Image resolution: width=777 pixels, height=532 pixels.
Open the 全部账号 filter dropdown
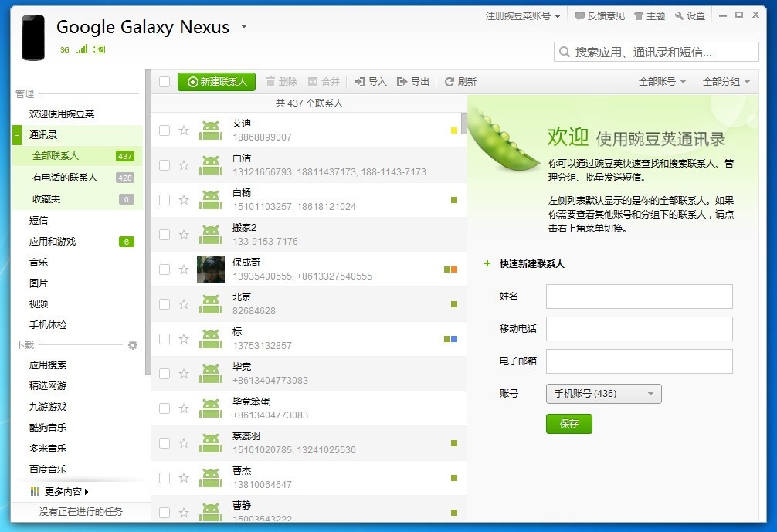point(662,82)
